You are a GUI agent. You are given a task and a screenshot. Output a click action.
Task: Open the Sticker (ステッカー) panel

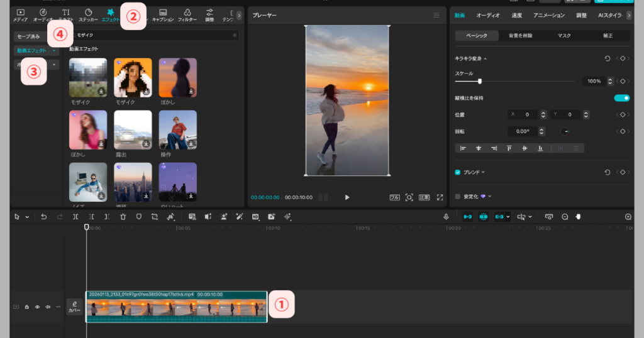click(x=88, y=14)
